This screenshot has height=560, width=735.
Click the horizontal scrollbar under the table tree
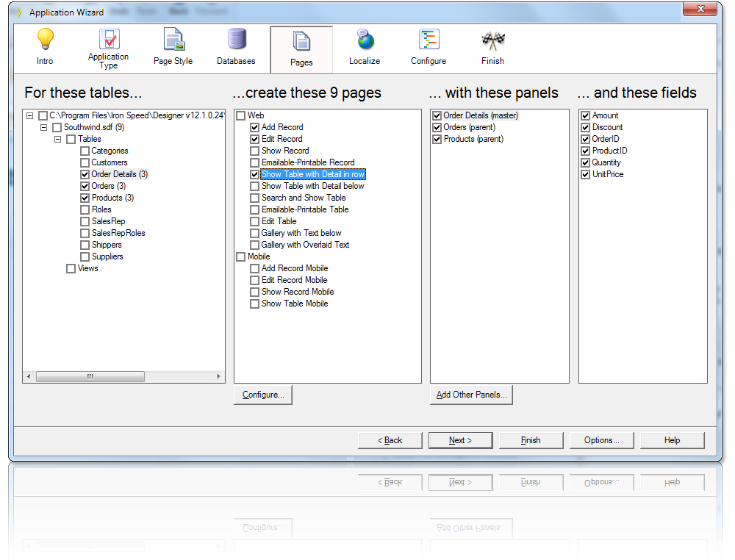(x=90, y=376)
